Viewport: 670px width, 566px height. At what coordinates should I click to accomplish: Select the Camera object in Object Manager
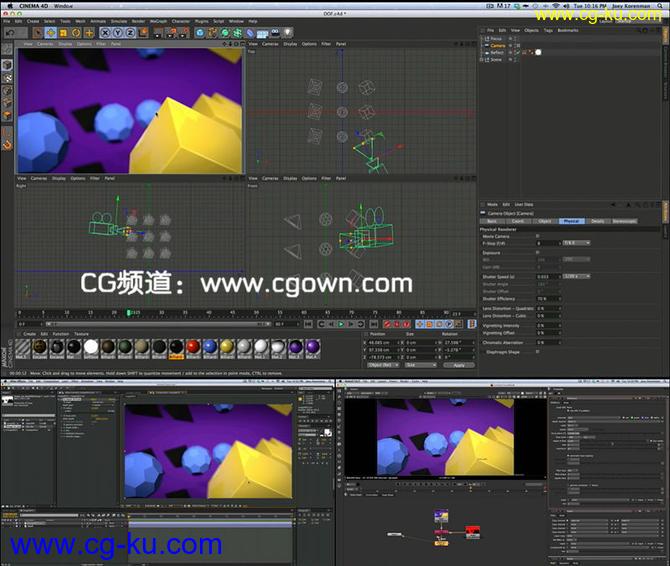pyautogui.click(x=498, y=45)
